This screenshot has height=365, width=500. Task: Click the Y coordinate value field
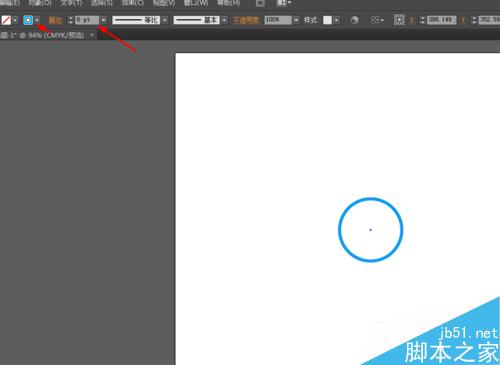[x=489, y=20]
